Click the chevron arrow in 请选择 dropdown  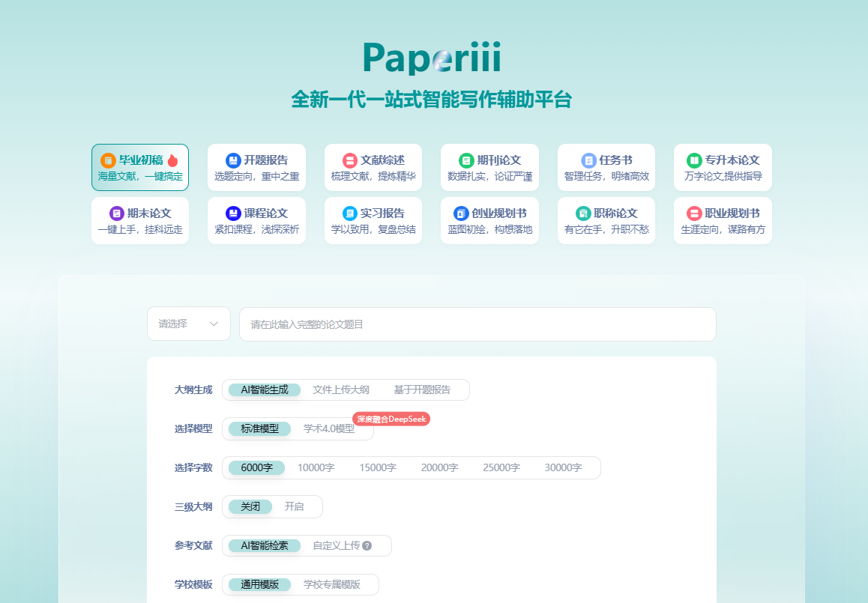[214, 324]
